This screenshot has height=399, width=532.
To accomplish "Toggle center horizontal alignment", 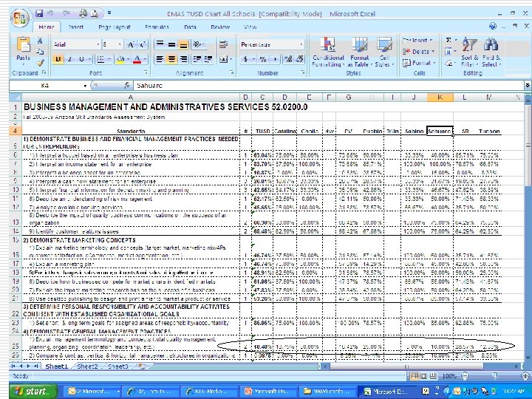I will coord(171,59).
